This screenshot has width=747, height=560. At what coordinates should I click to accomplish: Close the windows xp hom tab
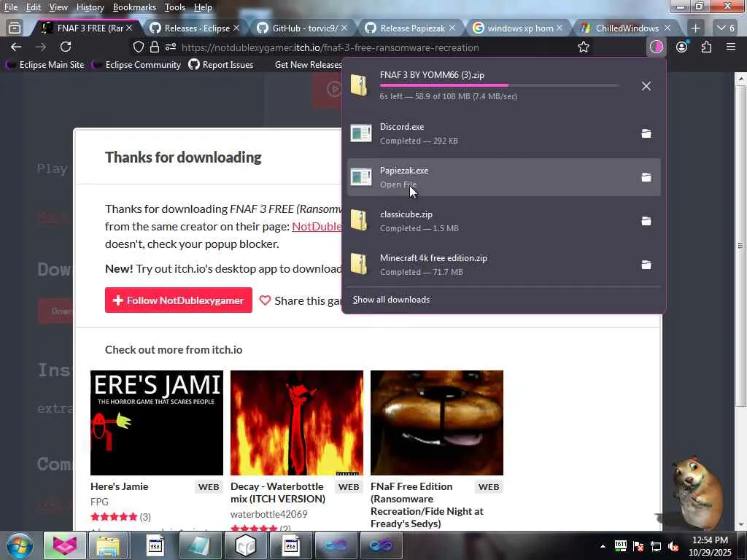tap(560, 28)
